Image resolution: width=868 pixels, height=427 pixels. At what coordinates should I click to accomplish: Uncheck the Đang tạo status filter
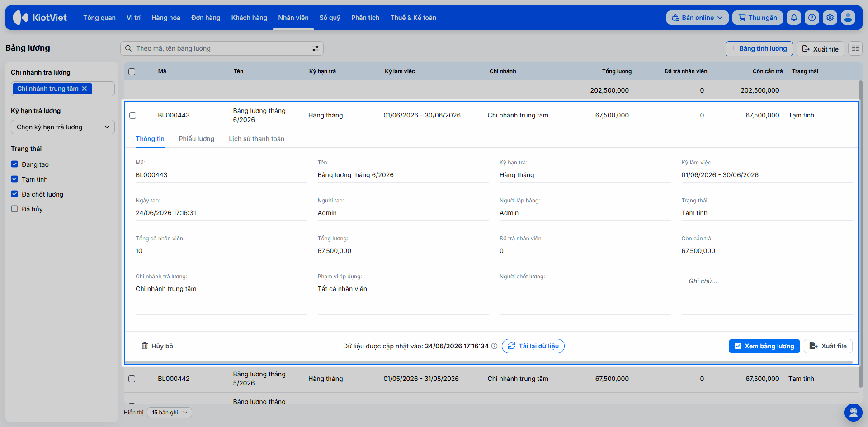pyautogui.click(x=14, y=164)
